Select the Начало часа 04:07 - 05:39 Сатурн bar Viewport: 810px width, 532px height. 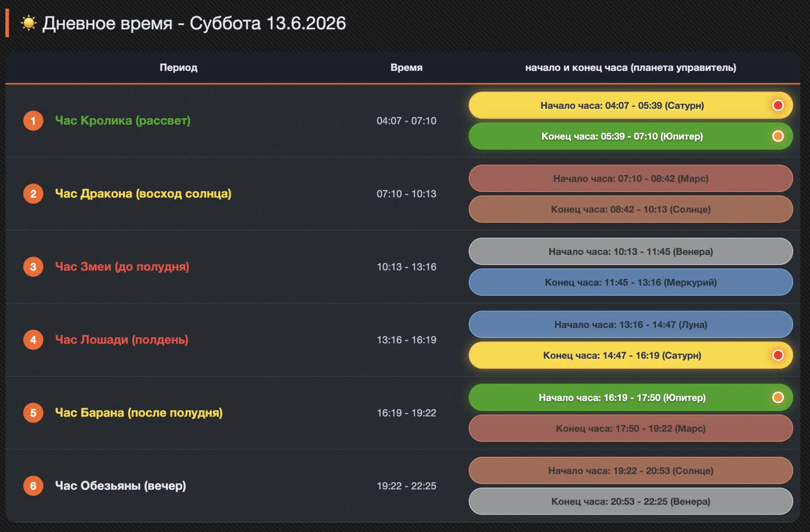click(x=631, y=105)
